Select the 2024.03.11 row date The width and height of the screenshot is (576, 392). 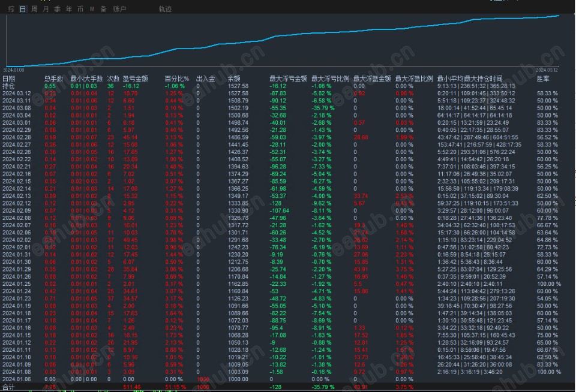coord(17,101)
